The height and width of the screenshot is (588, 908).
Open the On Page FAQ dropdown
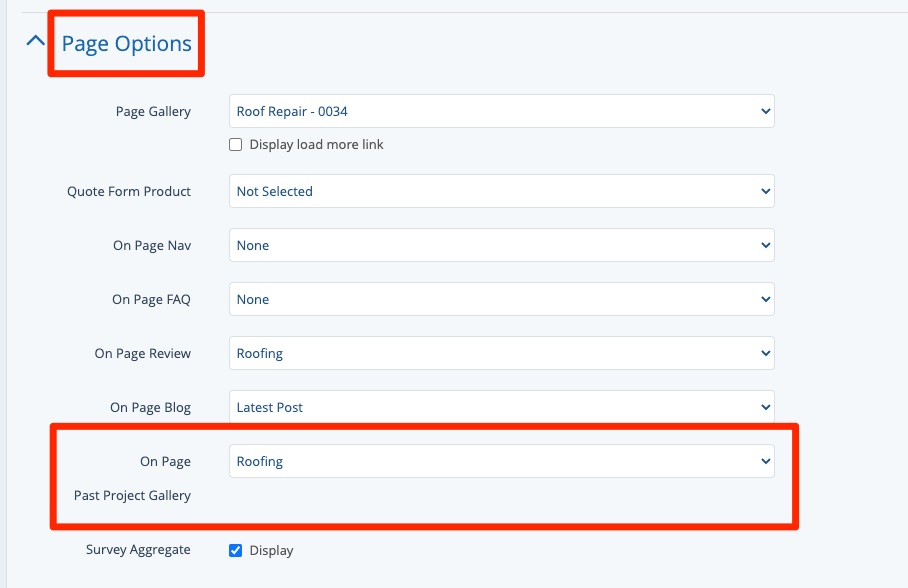click(x=501, y=299)
